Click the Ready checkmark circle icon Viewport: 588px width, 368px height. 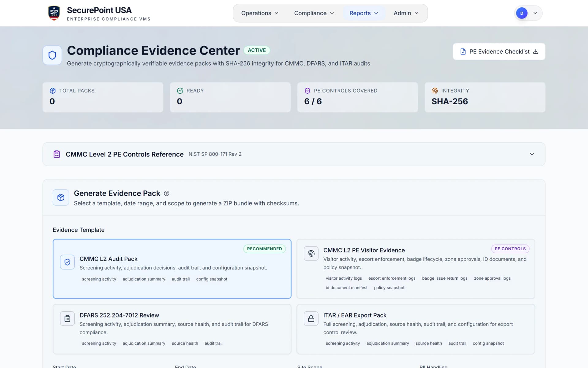tap(180, 91)
